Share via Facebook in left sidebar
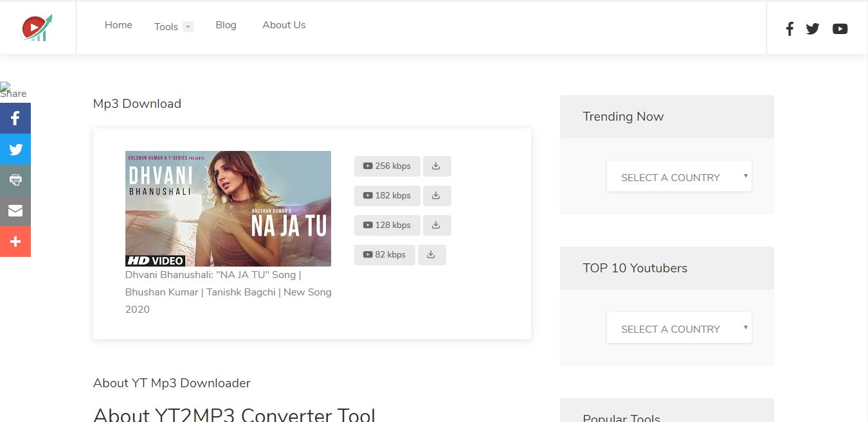 (x=15, y=118)
